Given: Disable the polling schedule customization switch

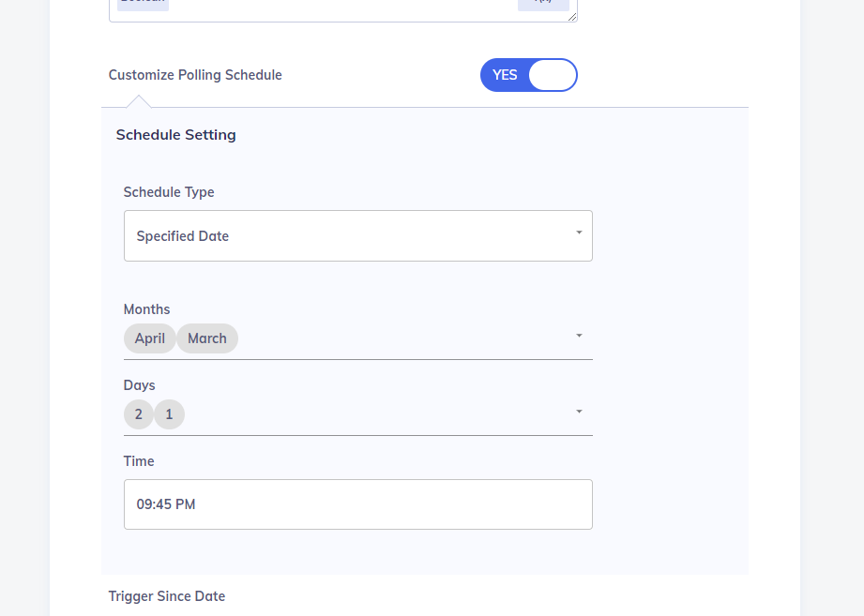Looking at the screenshot, I should coord(528,74).
